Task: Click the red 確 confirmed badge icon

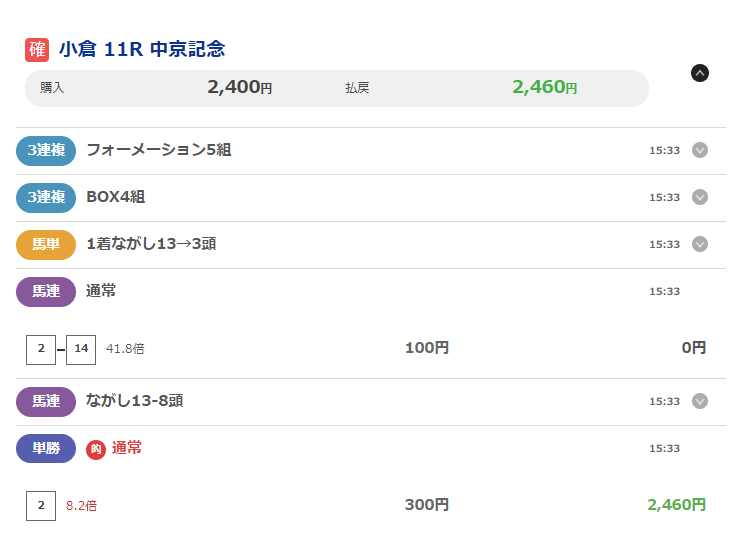Action: point(37,50)
